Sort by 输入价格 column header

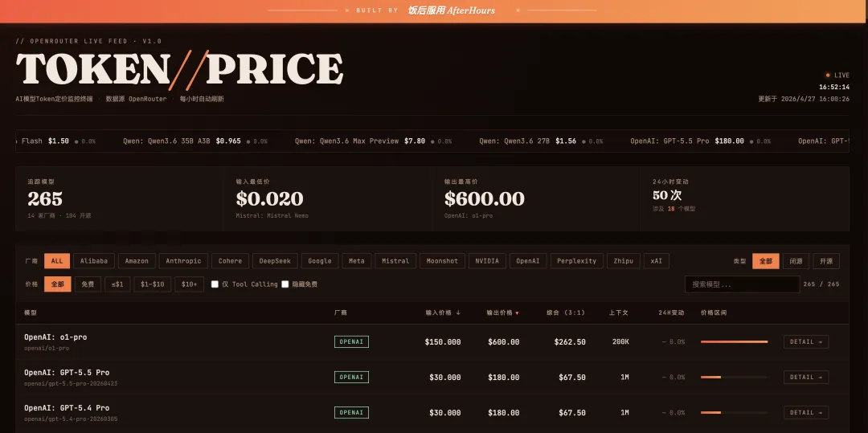(443, 312)
